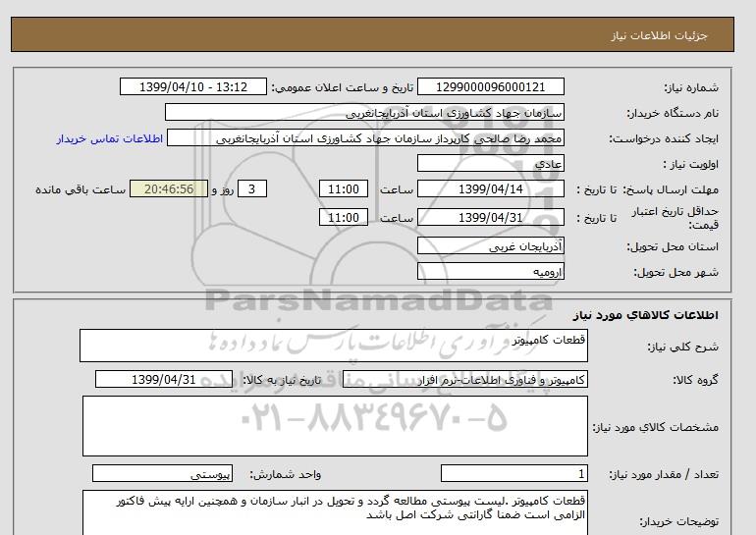Click the label نام دستگاه خریدار
Viewport: 756px width, 535px height.
[x=673, y=113]
